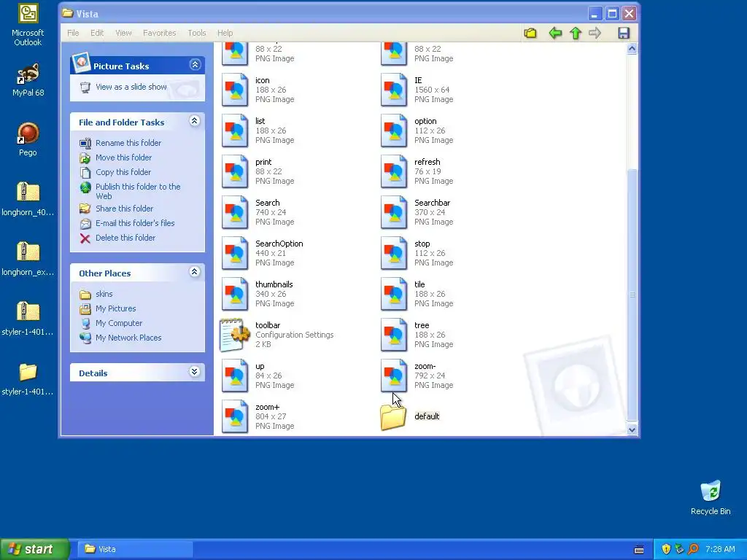Select the longhorn_ex... zip desktop icon
The image size is (747, 560).
(28, 259)
